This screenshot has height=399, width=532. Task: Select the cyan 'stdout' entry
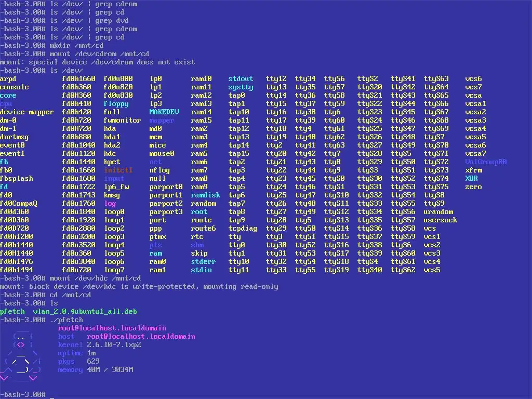tap(241, 79)
